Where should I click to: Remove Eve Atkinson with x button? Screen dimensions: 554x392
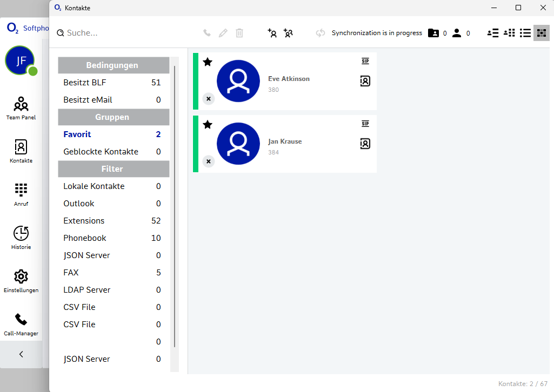pos(209,99)
